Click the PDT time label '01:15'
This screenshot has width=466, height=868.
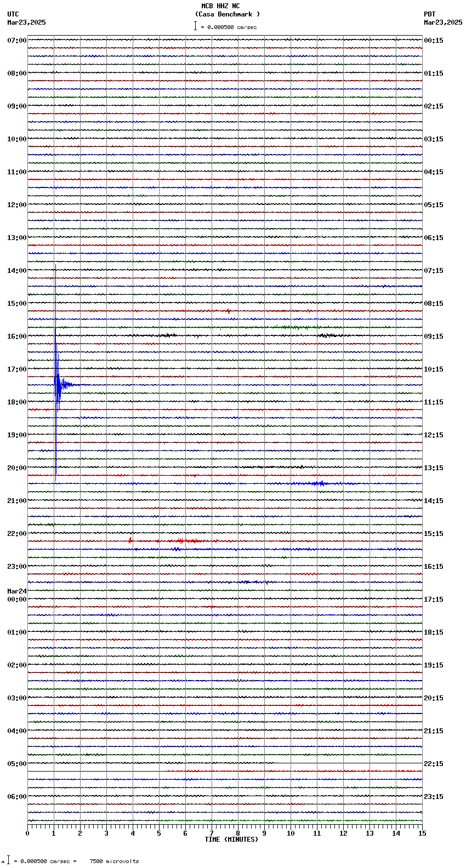(434, 73)
